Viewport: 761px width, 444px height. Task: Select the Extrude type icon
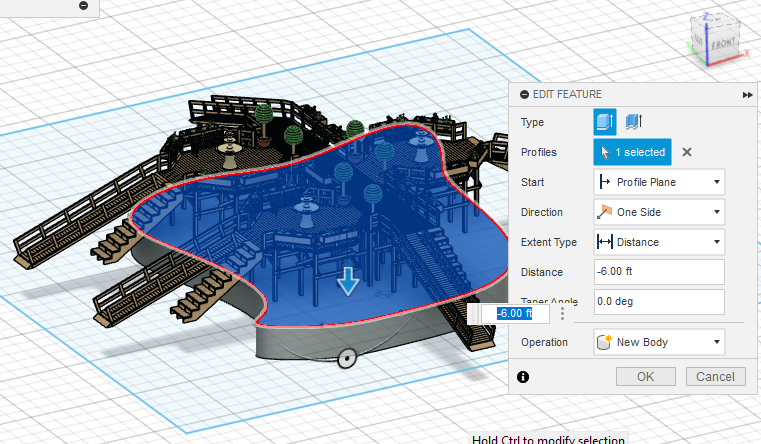(605, 122)
